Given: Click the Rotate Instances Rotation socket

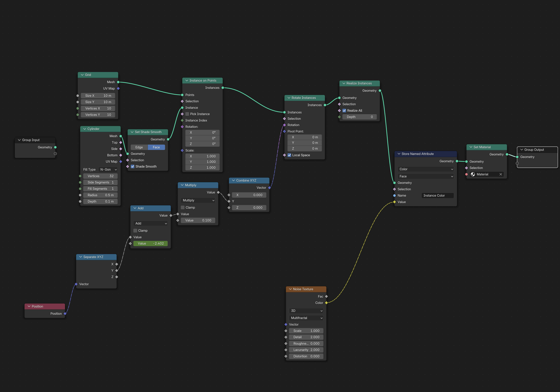Looking at the screenshot, I should pyautogui.click(x=284, y=125).
